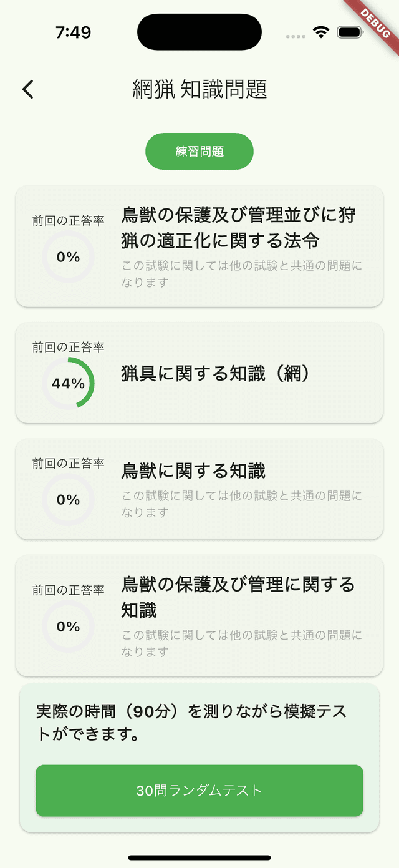Viewport: 399px width, 868px height.
Task: Tap the clock showing 7:49
Action: click(73, 32)
